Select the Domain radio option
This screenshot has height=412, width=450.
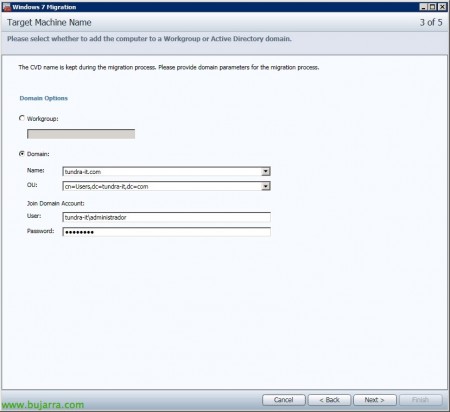(x=22, y=154)
